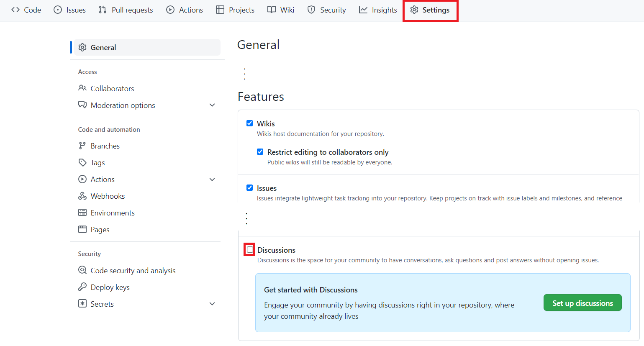Click the Settings gear icon in top nav
Viewport: 644px width, 346px height.
[x=414, y=10]
